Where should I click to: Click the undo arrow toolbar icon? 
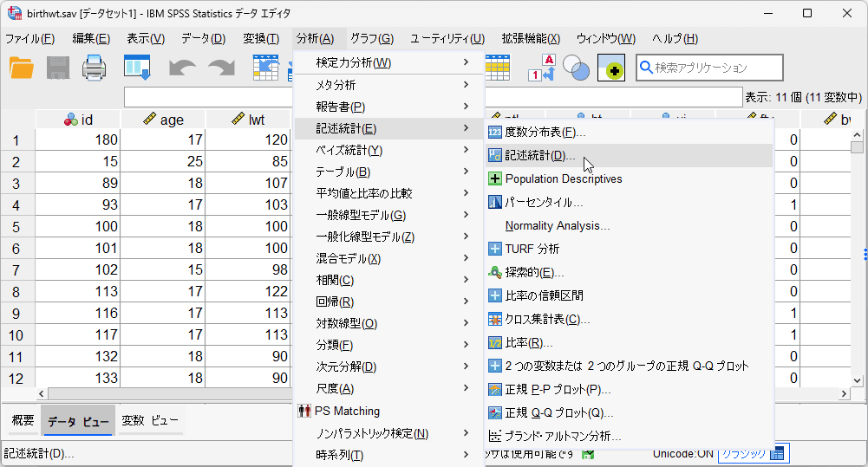(182, 68)
